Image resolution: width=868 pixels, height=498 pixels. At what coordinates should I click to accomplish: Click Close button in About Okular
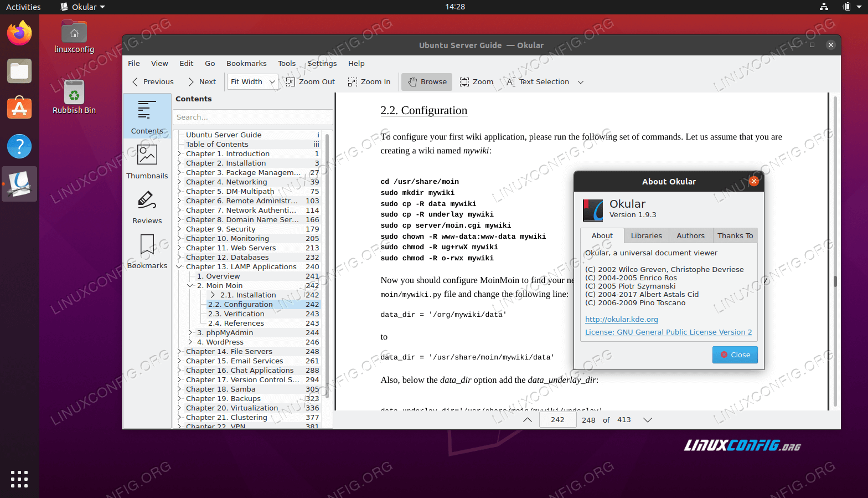tap(735, 355)
